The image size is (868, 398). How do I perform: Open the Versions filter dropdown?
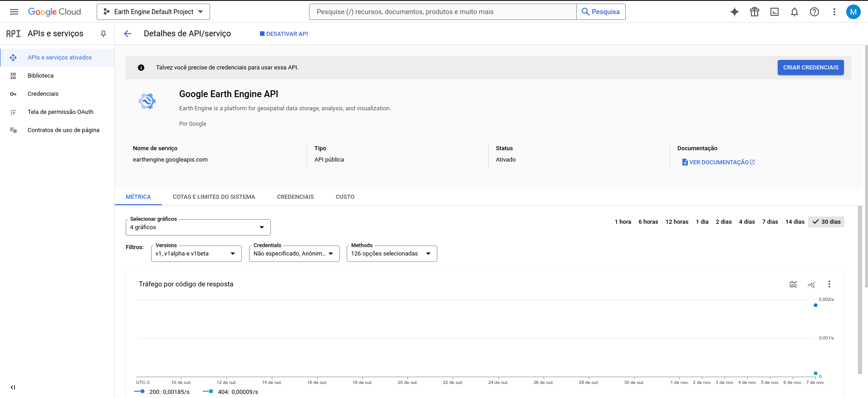pos(196,254)
